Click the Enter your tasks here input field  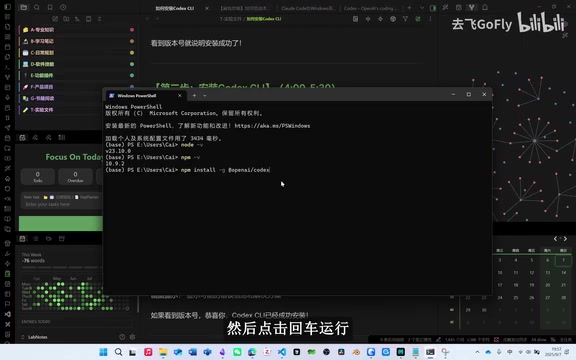pyautogui.click(x=61, y=204)
